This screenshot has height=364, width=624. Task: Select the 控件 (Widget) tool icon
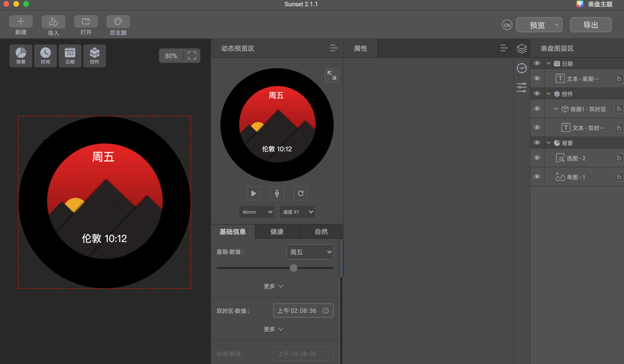pyautogui.click(x=95, y=55)
